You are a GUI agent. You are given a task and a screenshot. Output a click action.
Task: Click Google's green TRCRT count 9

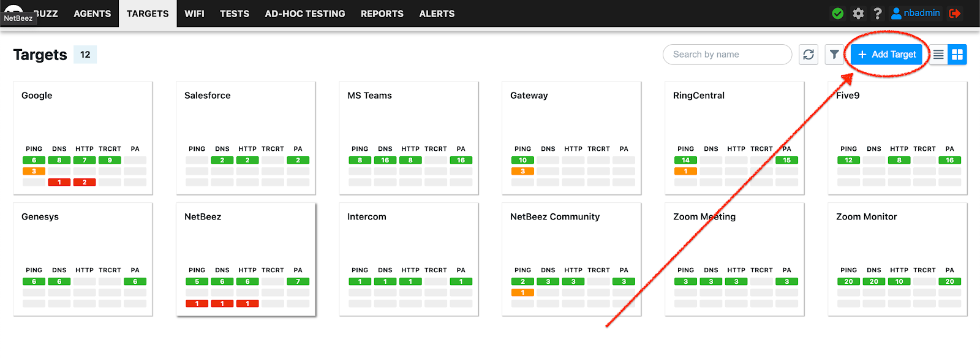110,160
